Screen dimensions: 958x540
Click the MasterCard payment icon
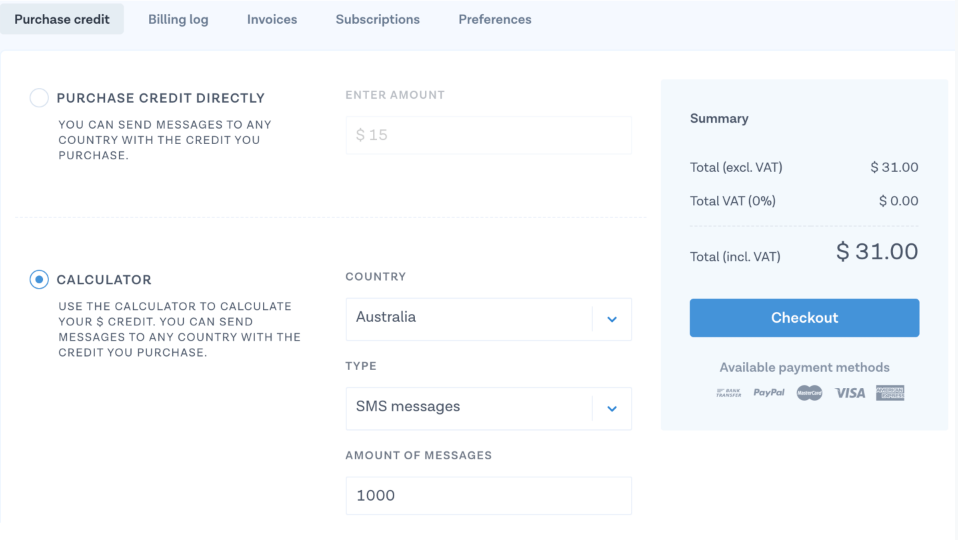(x=810, y=393)
